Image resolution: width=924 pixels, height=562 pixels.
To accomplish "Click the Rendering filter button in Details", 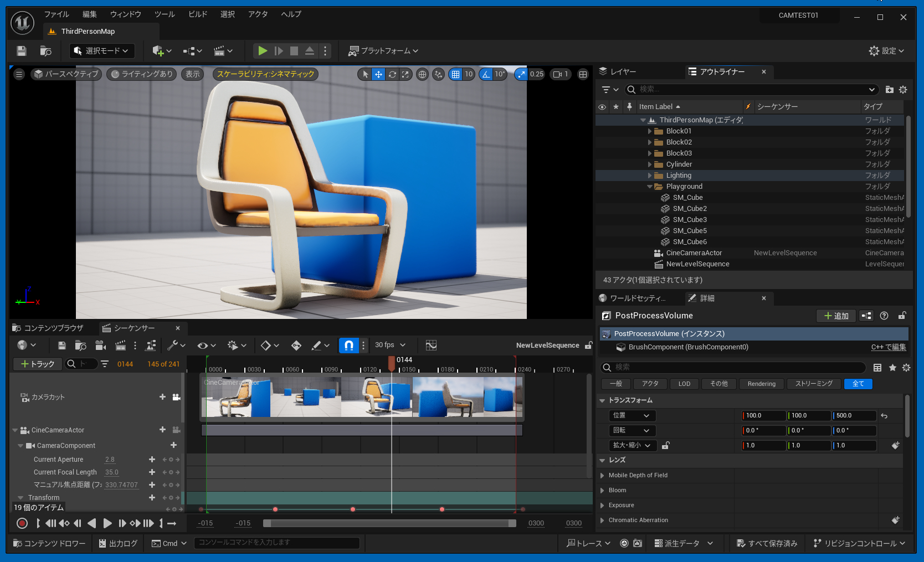I will 761,384.
